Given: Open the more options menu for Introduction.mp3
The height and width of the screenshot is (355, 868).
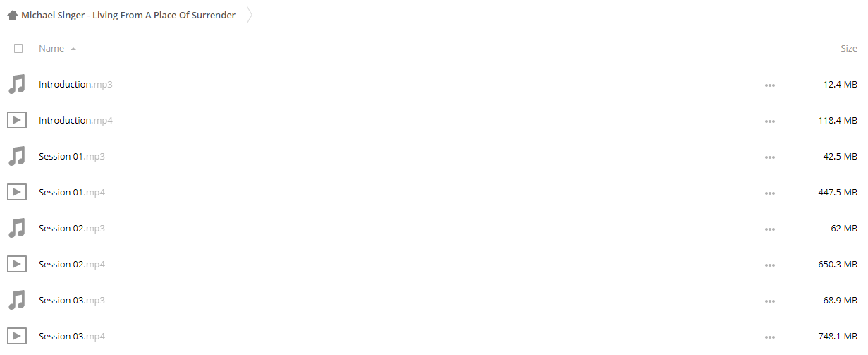Looking at the screenshot, I should [x=769, y=85].
